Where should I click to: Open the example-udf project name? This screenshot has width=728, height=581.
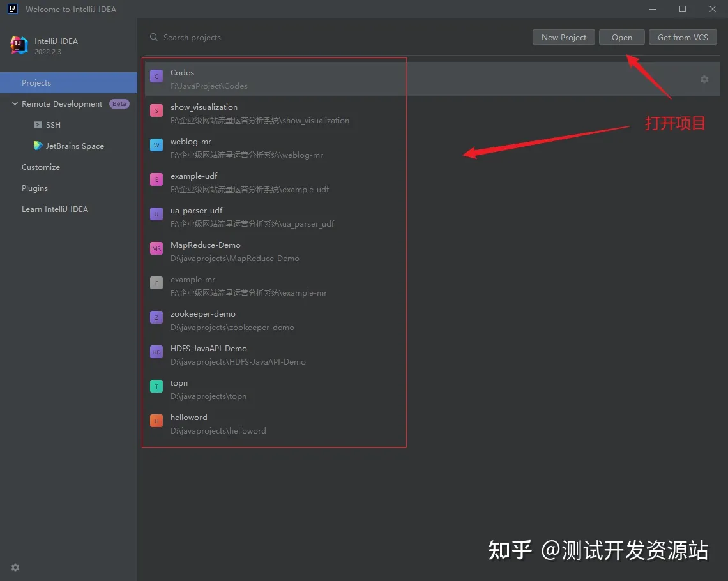pos(193,176)
